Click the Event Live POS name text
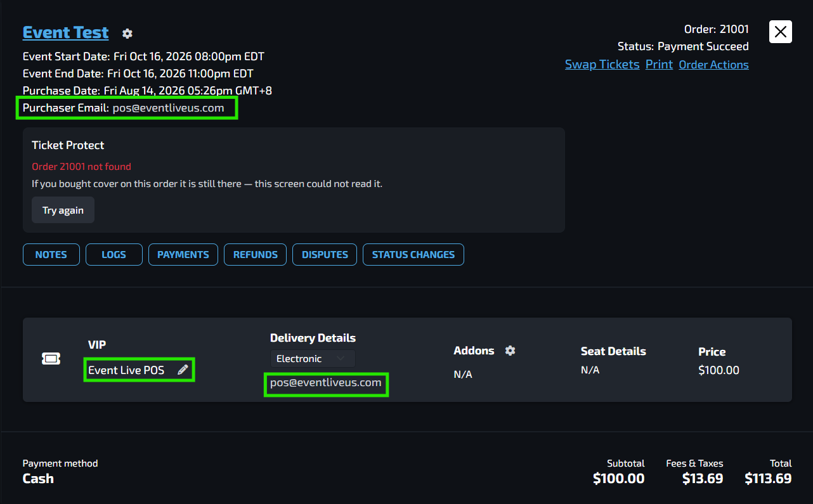This screenshot has width=813, height=504. point(126,370)
